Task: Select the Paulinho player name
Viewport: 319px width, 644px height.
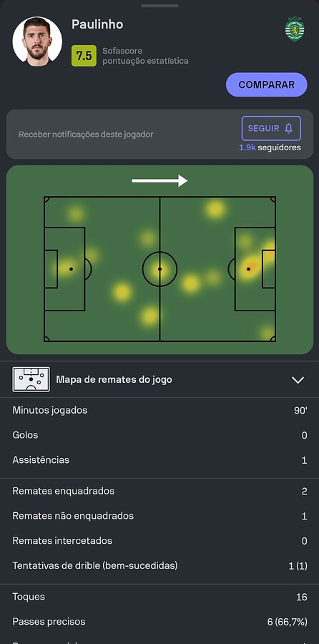Action: [97, 24]
